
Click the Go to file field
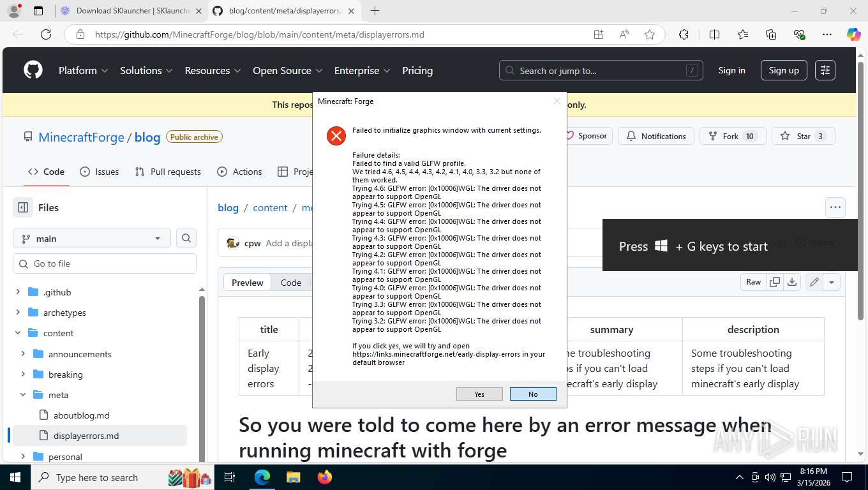pos(105,264)
